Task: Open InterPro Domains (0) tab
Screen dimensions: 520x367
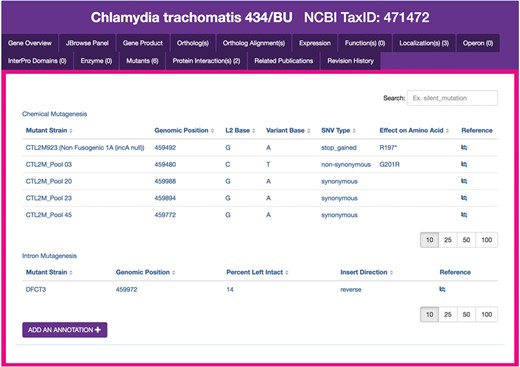Action: [x=37, y=61]
